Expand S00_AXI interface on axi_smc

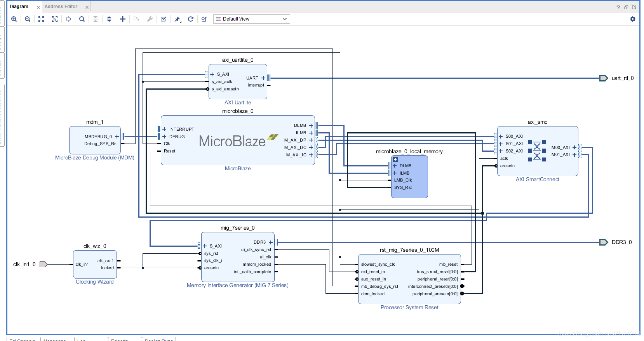click(501, 137)
